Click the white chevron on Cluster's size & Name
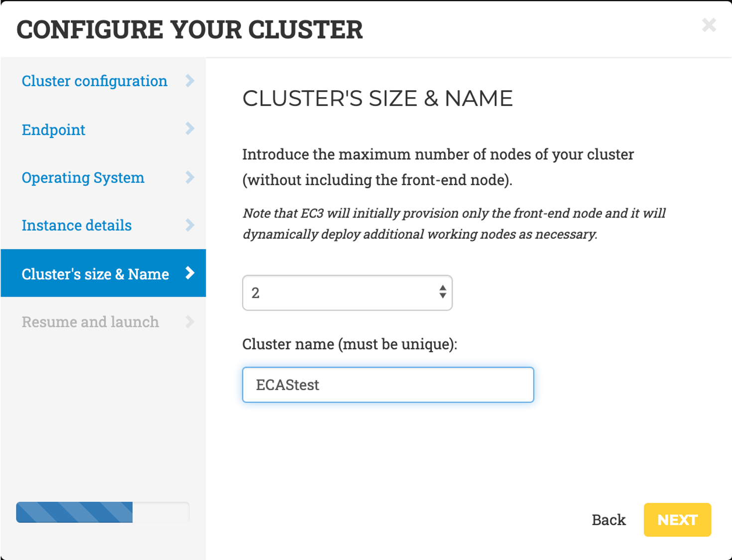Viewport: 732px width, 560px height. click(x=190, y=273)
